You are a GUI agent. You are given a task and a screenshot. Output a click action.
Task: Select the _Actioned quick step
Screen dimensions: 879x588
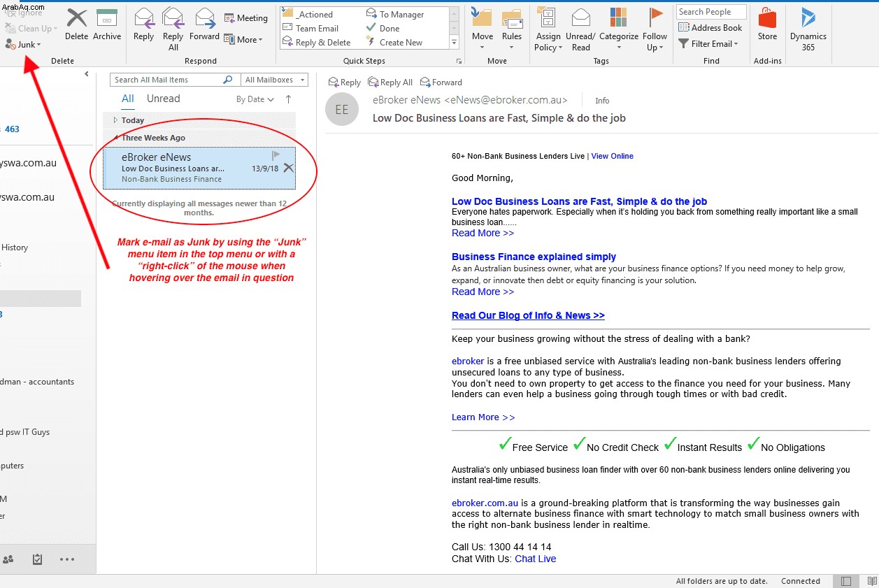tap(308, 15)
